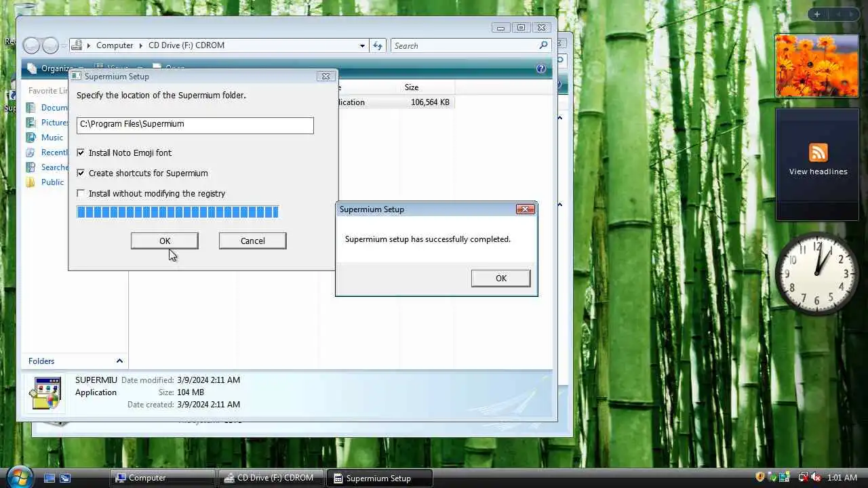Image resolution: width=868 pixels, height=488 pixels.
Task: Expand the arrow before Computer breadcrumb
Action: (x=89, y=45)
